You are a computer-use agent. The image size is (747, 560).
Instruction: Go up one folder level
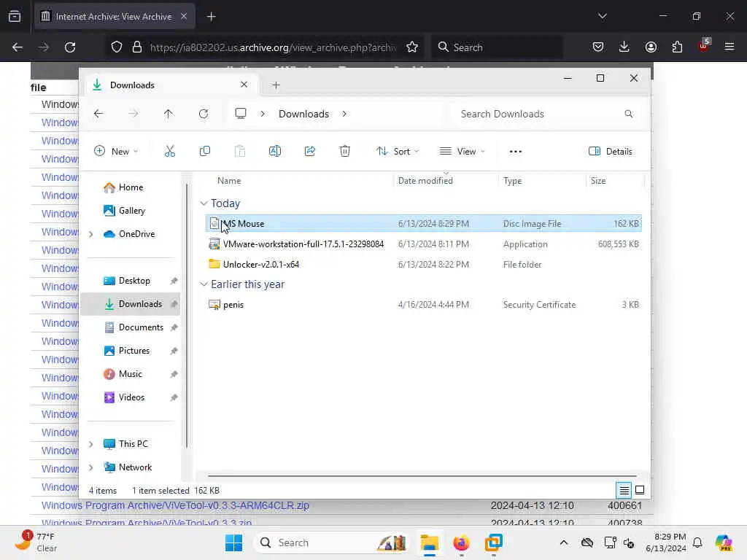[169, 114]
